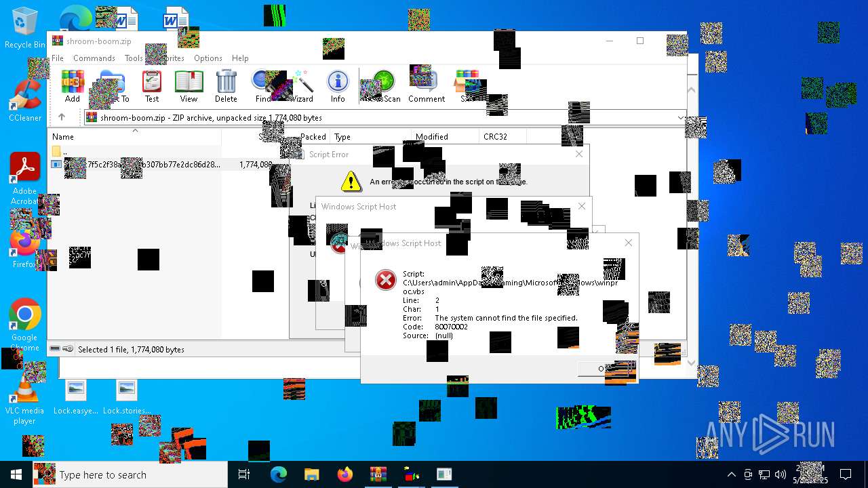
Task: Run VirusScan from WinRAR toolbar
Action: coord(381,86)
